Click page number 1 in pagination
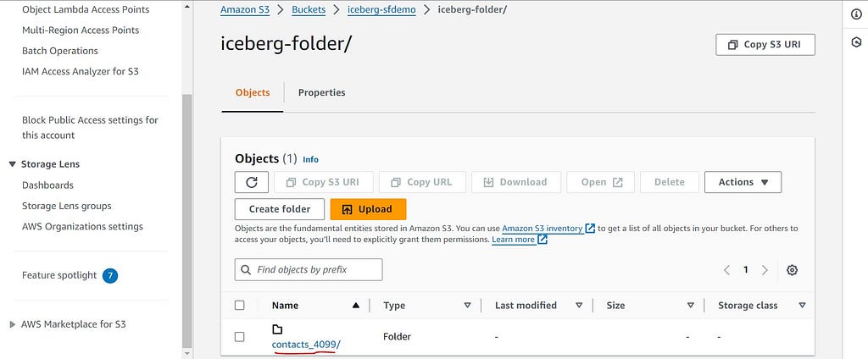 pyautogui.click(x=746, y=270)
